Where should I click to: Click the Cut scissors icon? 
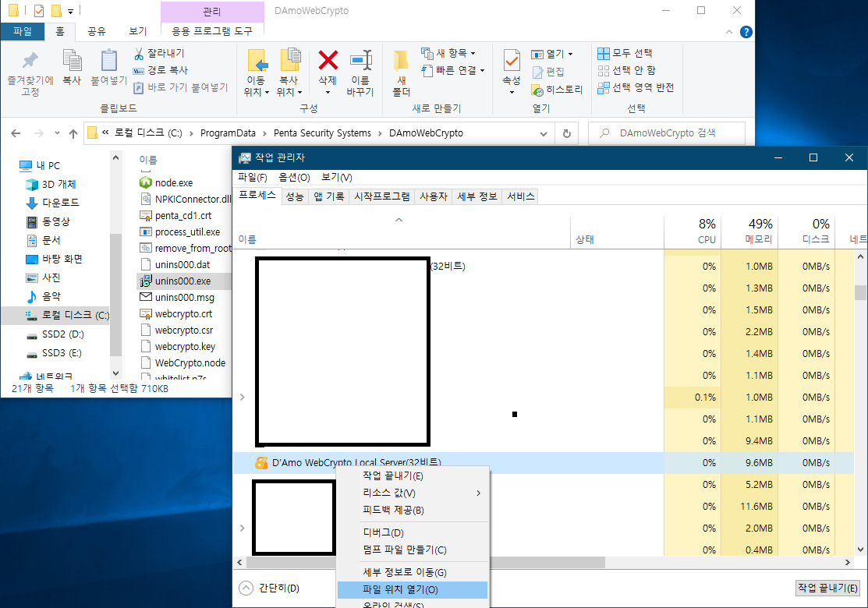click(x=139, y=53)
